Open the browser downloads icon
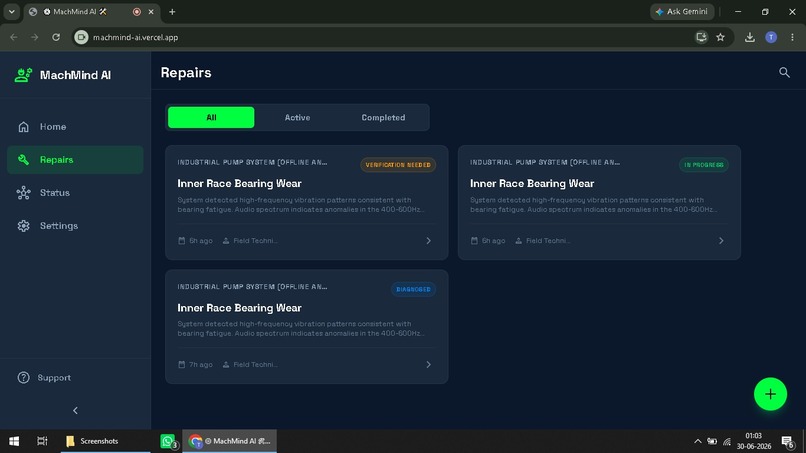This screenshot has width=806, height=453. pos(749,37)
